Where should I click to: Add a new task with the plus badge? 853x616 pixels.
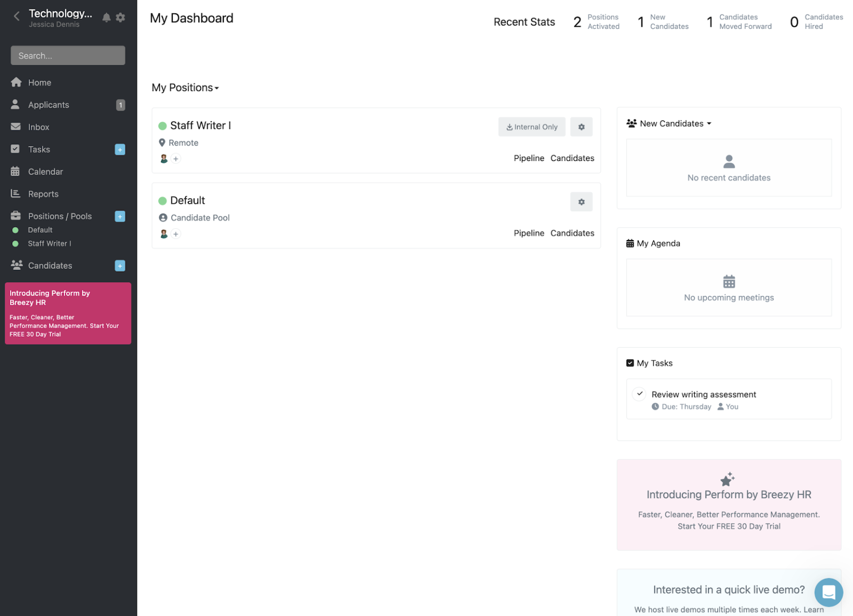119,149
